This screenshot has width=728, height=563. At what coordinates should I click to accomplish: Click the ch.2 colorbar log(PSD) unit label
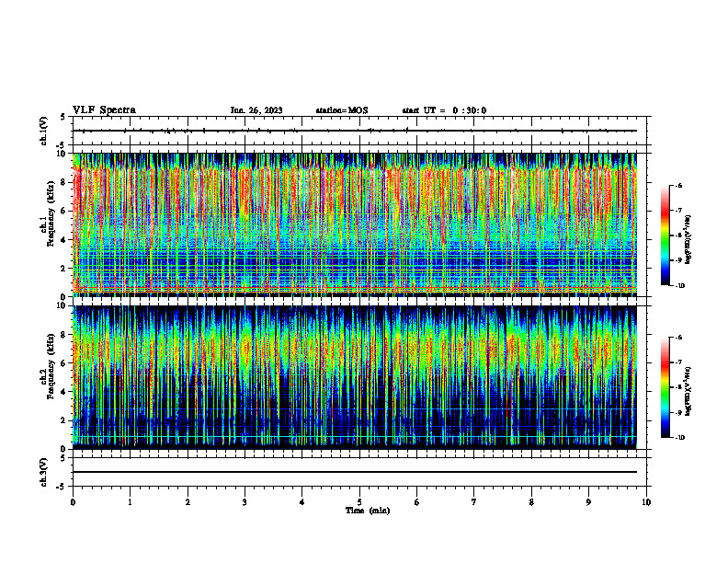coord(689,391)
